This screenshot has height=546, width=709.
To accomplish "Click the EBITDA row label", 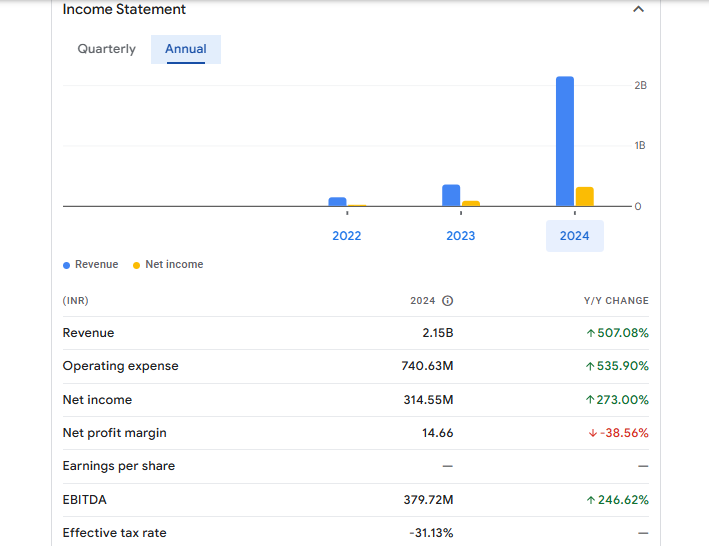I will pos(84,499).
